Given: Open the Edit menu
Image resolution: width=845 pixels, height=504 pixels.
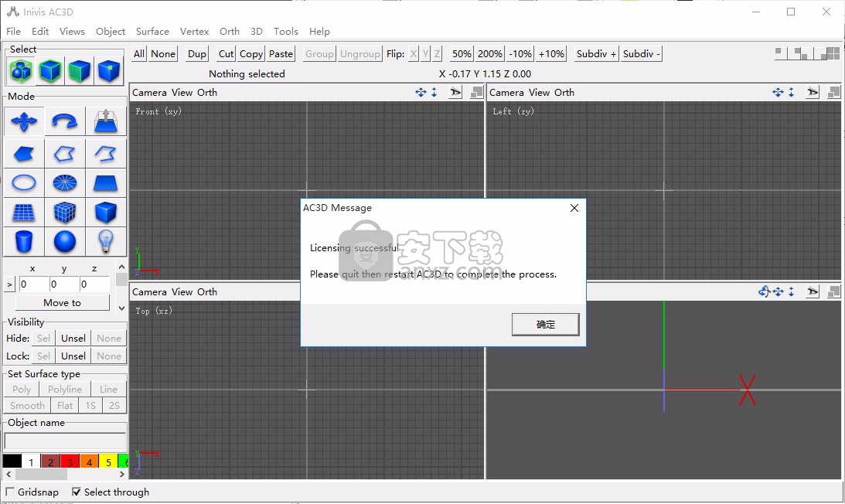Looking at the screenshot, I should (40, 31).
